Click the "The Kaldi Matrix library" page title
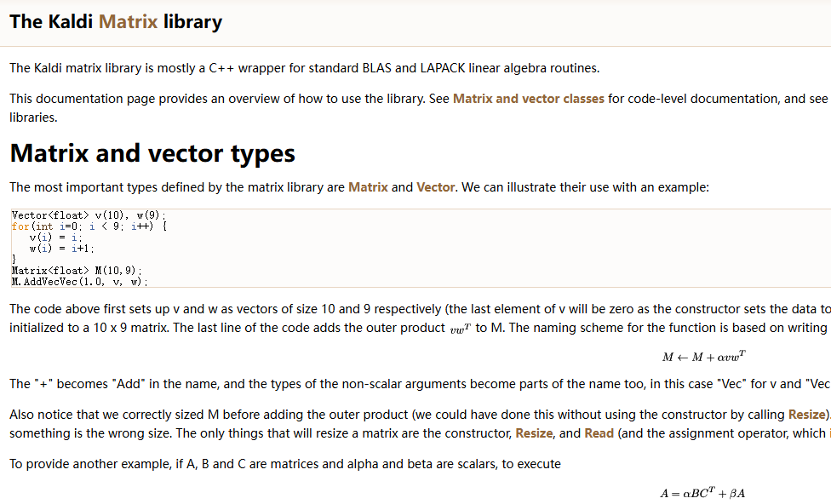Image resolution: width=831 pixels, height=504 pixels. (116, 21)
